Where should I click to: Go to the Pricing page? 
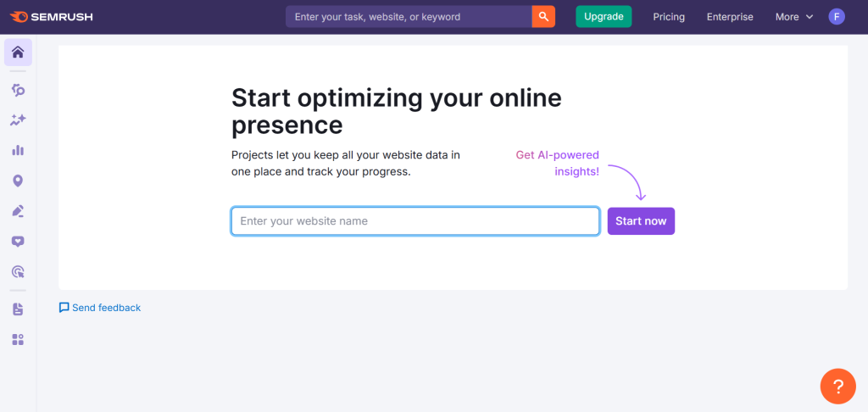tap(669, 17)
